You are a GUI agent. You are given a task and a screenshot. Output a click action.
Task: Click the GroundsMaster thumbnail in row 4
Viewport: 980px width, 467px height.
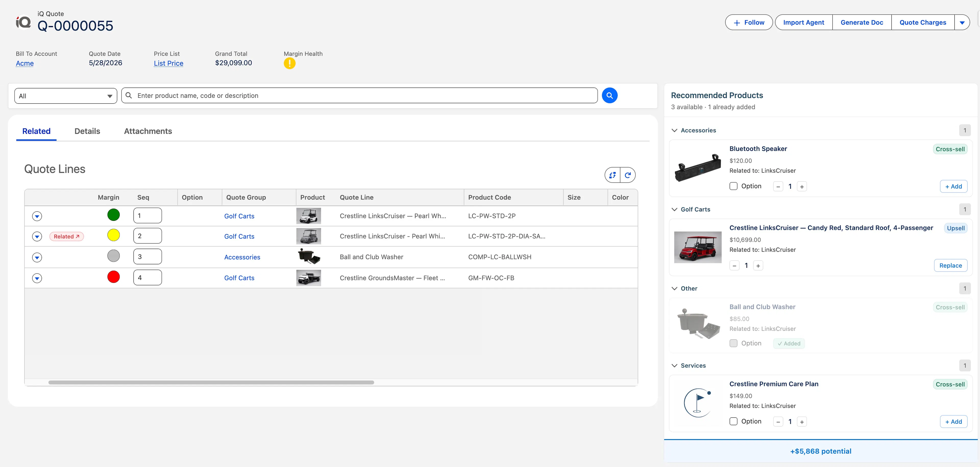[309, 278]
